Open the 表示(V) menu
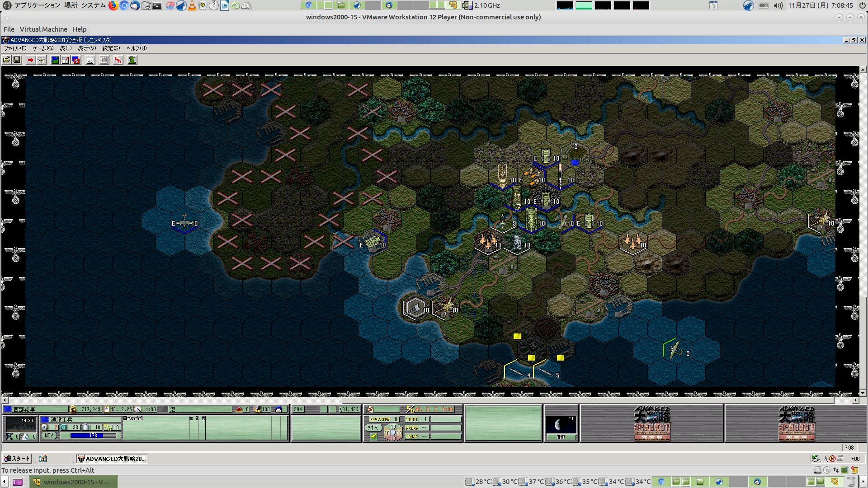The image size is (868, 488). coord(87,48)
